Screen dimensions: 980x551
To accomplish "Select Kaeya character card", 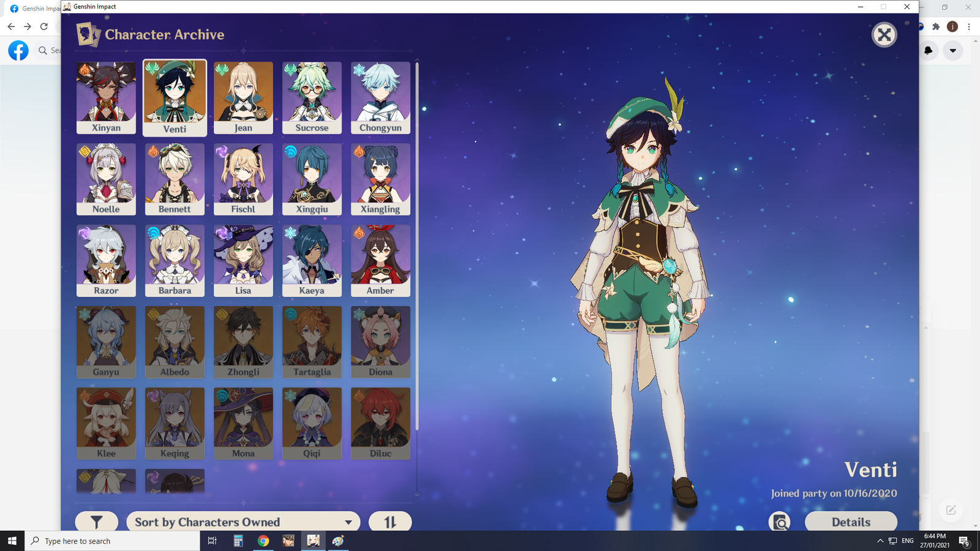I will [312, 261].
